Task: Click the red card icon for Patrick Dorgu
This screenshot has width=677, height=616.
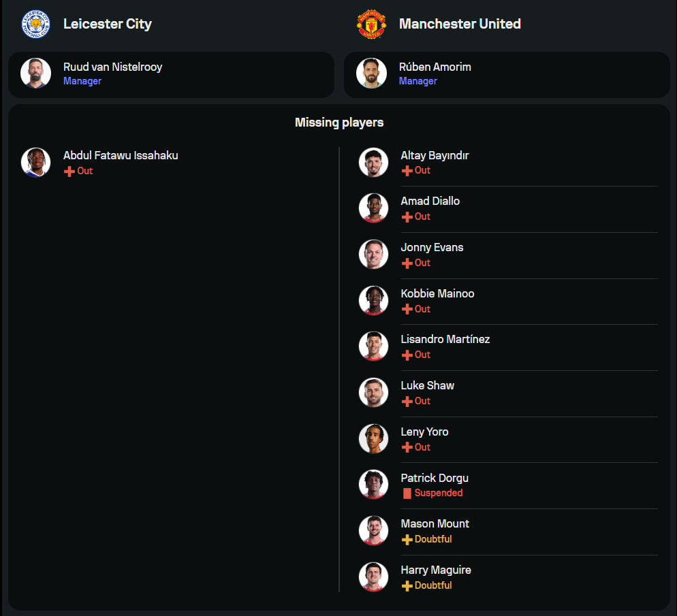Action: pyautogui.click(x=407, y=493)
